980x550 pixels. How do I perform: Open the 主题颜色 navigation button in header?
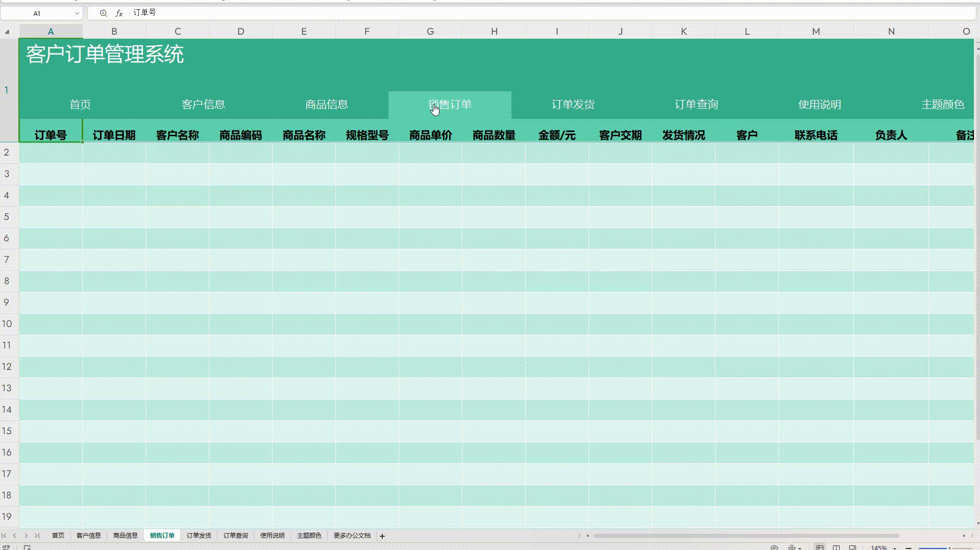(x=943, y=105)
